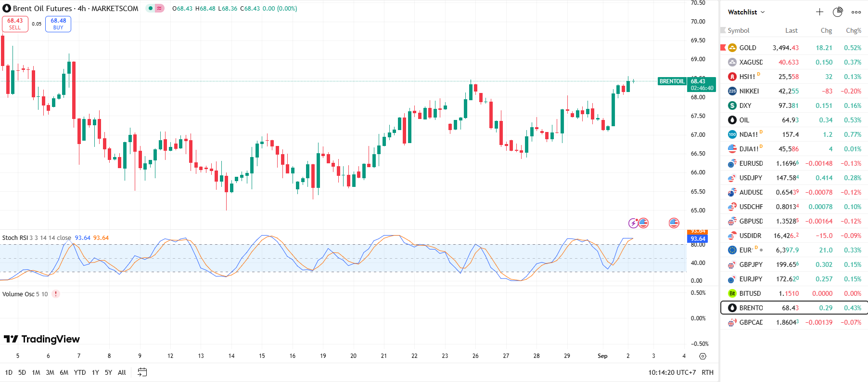Open the watchlist three-dots more menu
Image resolution: width=868 pixels, height=382 pixels.
point(856,12)
